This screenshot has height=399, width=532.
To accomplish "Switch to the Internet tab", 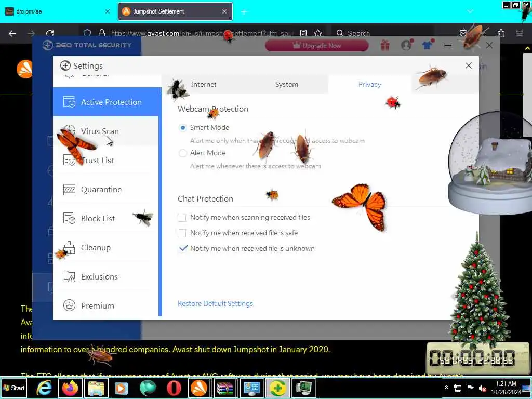I will 203,84.
